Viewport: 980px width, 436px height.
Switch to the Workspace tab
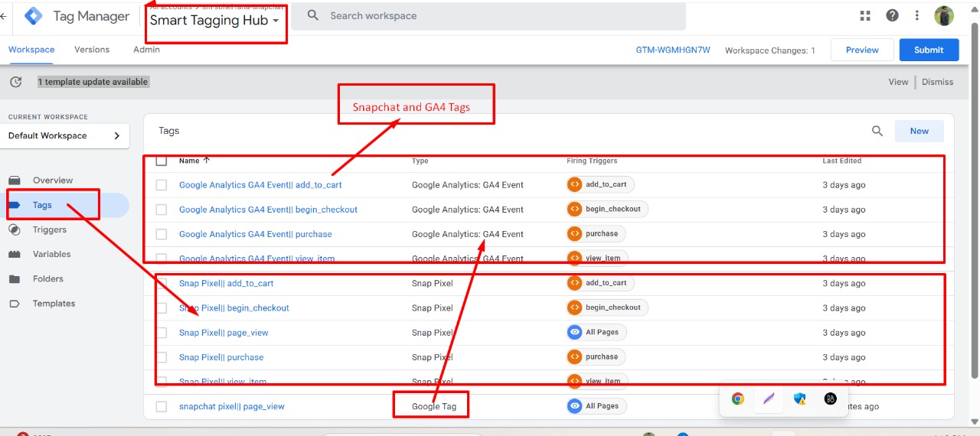(x=31, y=50)
